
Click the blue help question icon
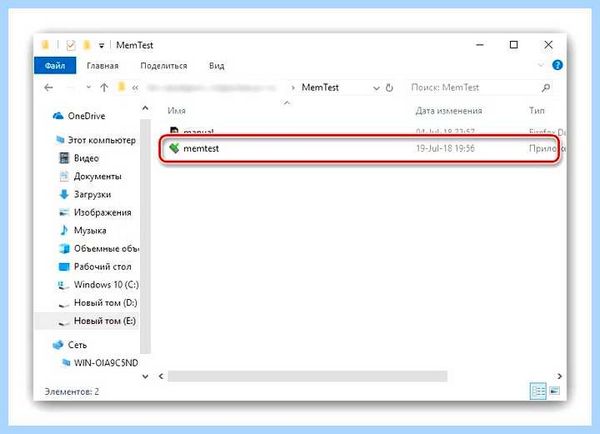coord(557,65)
